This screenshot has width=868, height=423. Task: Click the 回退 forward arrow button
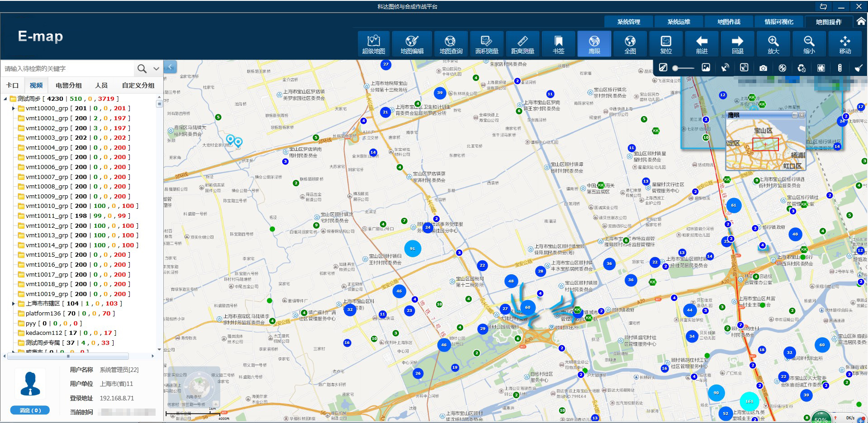point(737,44)
